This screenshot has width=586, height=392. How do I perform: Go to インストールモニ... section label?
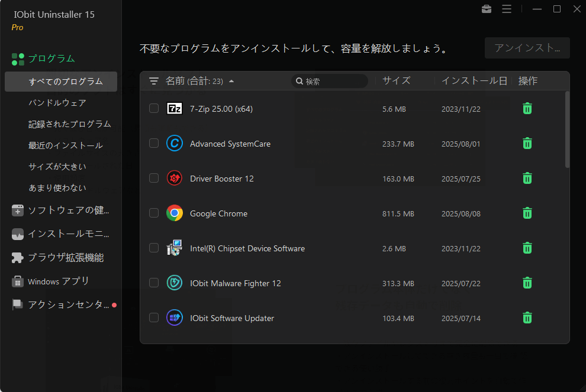tap(69, 234)
